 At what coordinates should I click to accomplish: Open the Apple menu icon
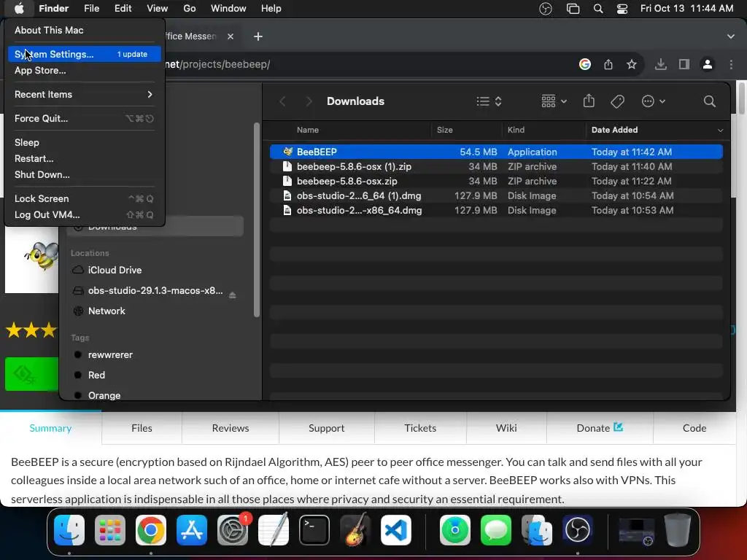coord(19,9)
